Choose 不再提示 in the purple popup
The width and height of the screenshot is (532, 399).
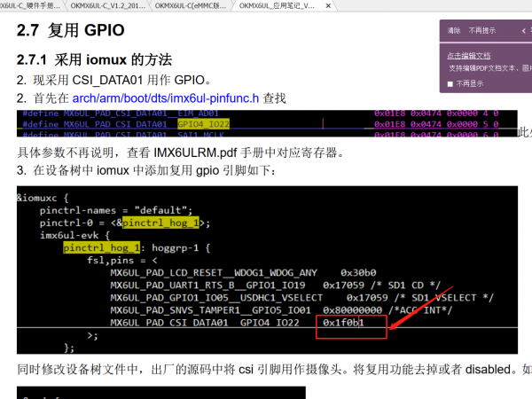tap(481, 30)
